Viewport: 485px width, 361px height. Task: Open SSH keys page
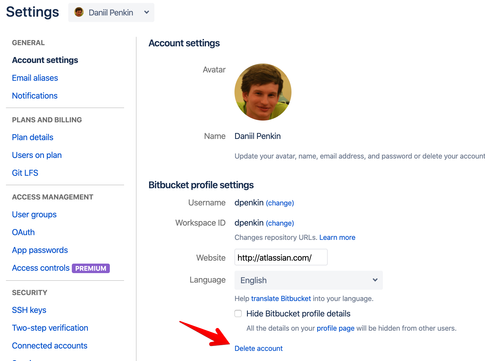pos(29,310)
